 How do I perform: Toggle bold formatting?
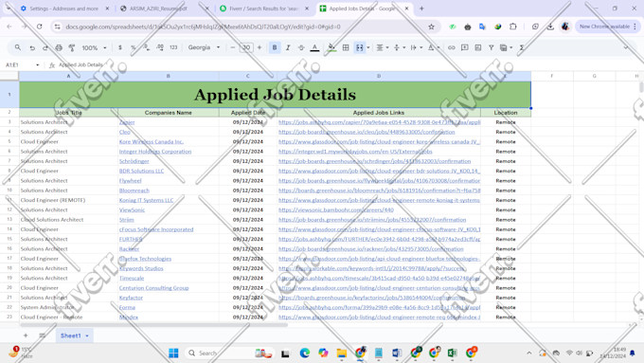tap(275, 47)
